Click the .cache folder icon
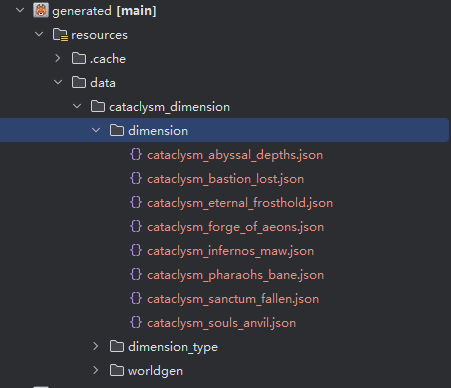Image resolution: width=451 pixels, height=388 pixels. 79,59
